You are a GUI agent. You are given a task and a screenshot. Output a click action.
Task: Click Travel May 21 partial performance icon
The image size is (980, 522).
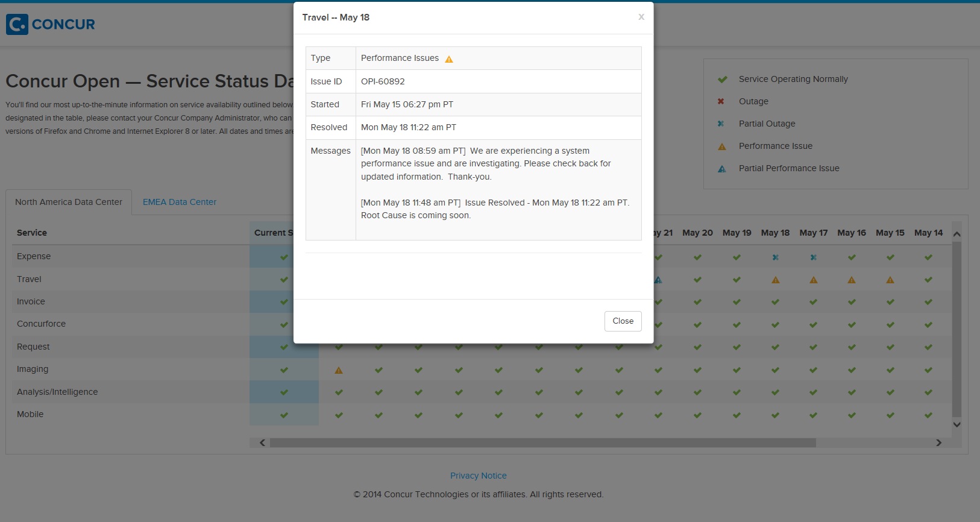[x=658, y=280]
